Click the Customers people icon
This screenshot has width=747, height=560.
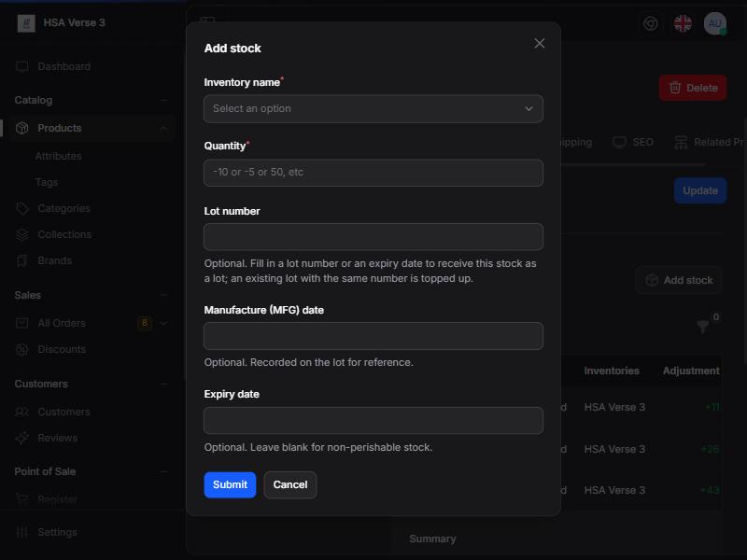tap(21, 412)
